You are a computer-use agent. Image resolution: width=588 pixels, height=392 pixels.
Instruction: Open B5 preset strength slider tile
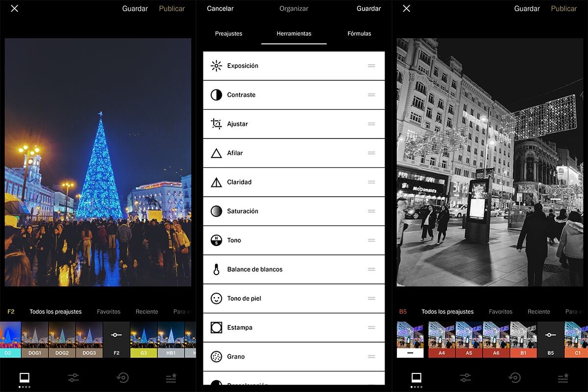[550, 339]
